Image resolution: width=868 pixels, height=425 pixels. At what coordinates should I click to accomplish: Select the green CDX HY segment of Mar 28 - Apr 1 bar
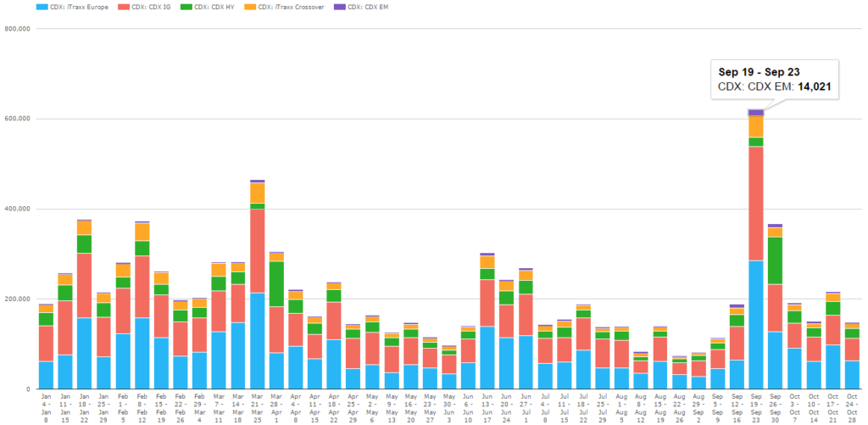tap(276, 283)
